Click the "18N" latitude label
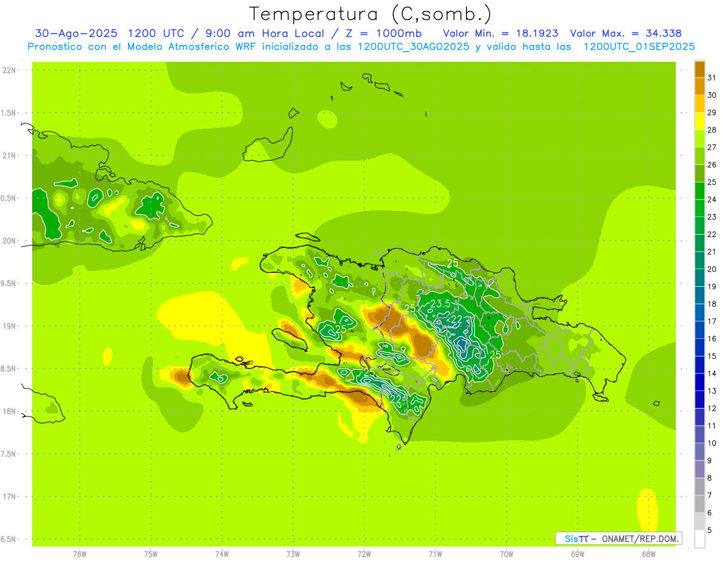 pyautogui.click(x=9, y=412)
